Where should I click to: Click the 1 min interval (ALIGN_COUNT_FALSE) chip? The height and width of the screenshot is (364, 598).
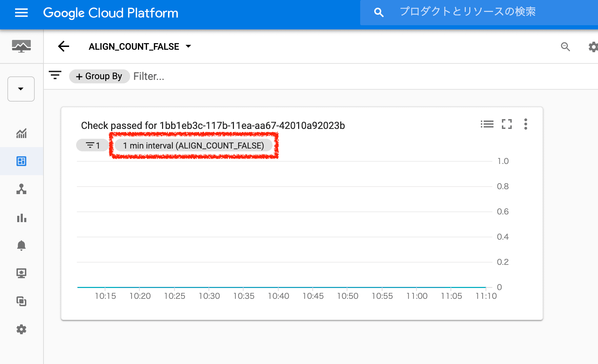coord(194,145)
